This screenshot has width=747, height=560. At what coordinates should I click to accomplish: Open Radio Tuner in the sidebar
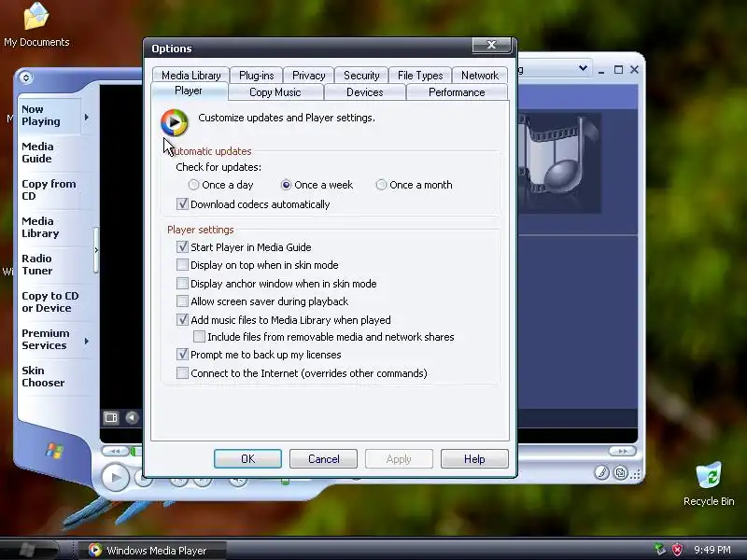(x=49, y=265)
